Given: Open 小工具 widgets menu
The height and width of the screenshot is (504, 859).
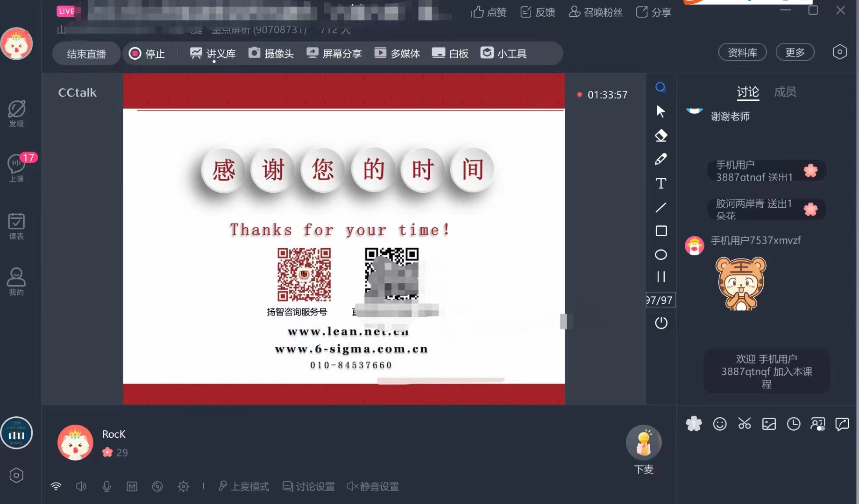Looking at the screenshot, I should (504, 54).
